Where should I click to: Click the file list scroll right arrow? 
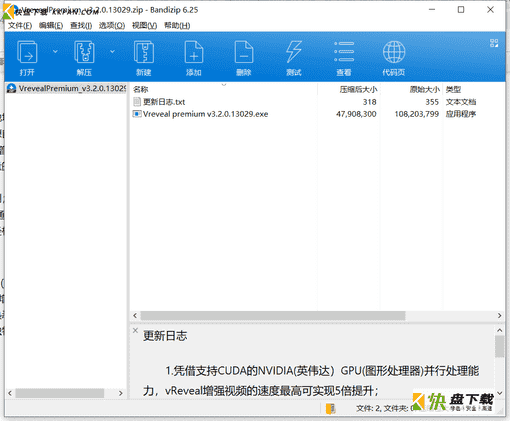pos(499,315)
